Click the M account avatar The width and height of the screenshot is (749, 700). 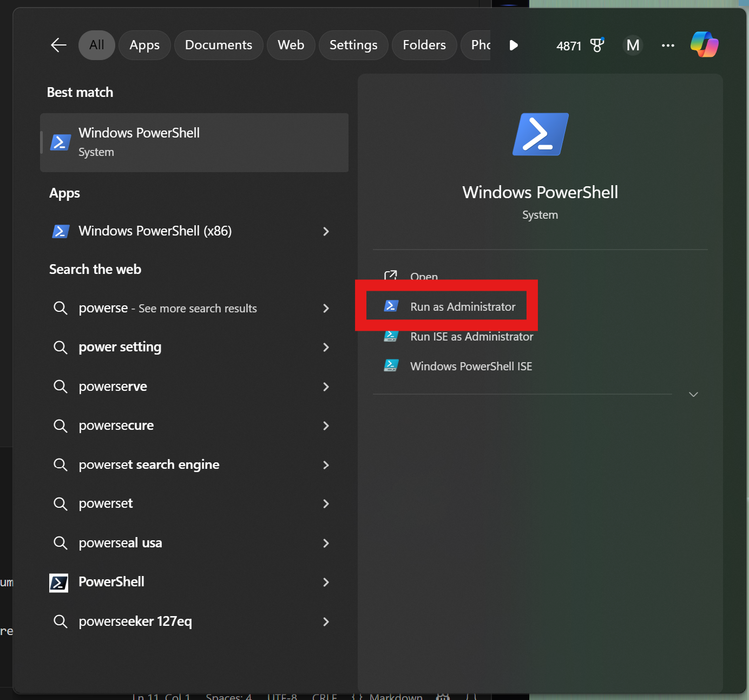[x=633, y=45]
